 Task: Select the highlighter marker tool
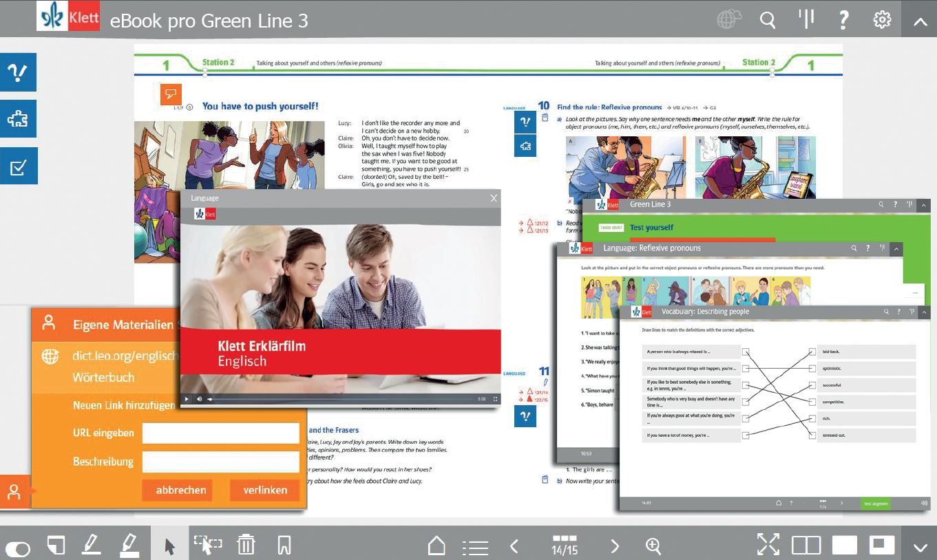point(129,546)
